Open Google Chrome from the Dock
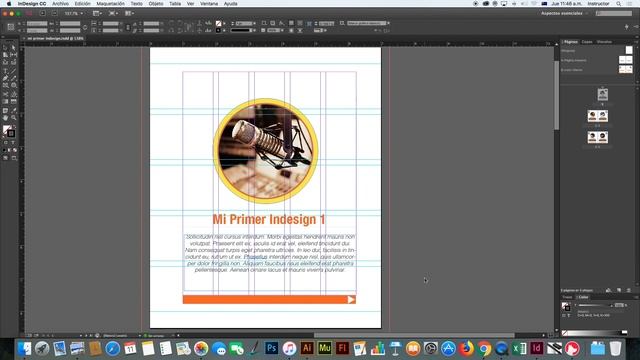The width and height of the screenshot is (640, 360). point(484,349)
